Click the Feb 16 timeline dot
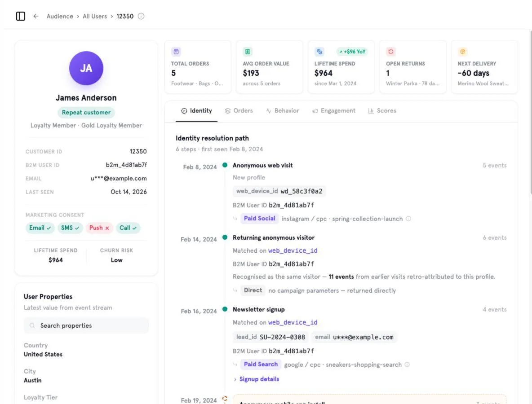The width and height of the screenshot is (532, 404). (x=225, y=309)
